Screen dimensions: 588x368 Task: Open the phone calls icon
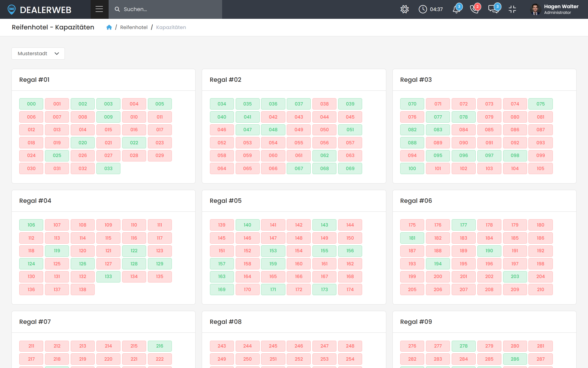tap(475, 9)
